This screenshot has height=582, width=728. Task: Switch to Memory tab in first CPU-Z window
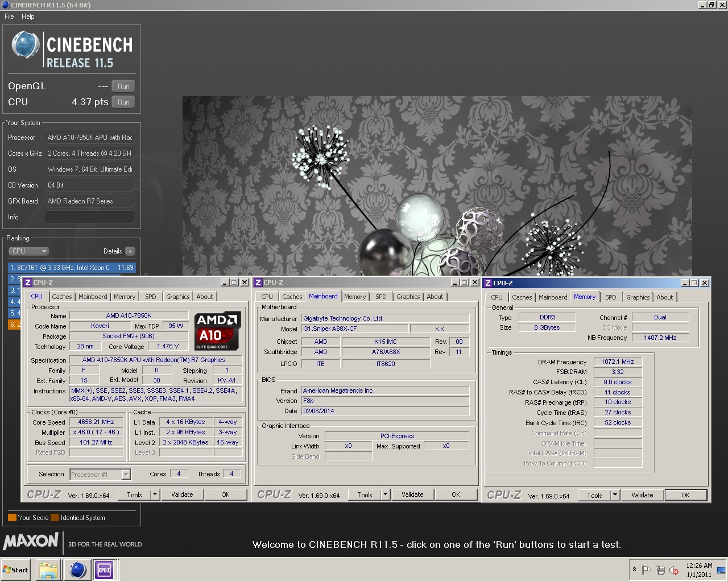tap(125, 297)
